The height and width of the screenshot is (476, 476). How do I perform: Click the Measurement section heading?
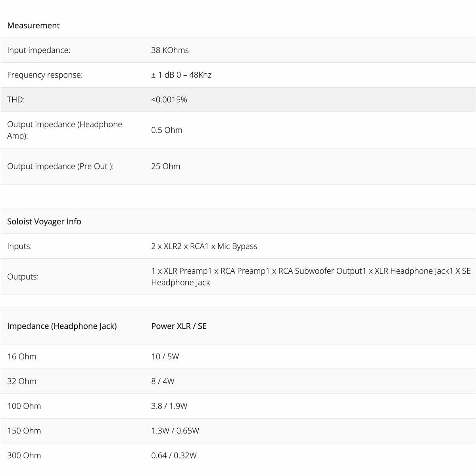click(33, 25)
